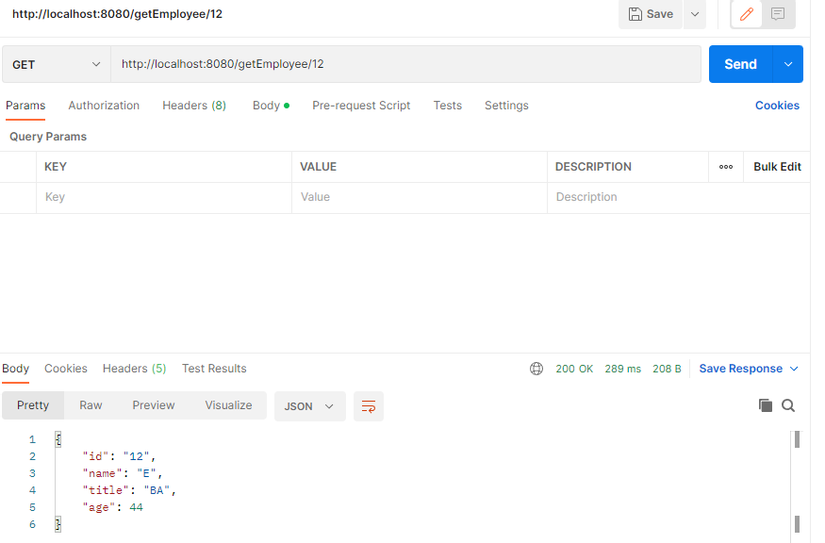
Task: Click the request URL input field
Action: 406,64
